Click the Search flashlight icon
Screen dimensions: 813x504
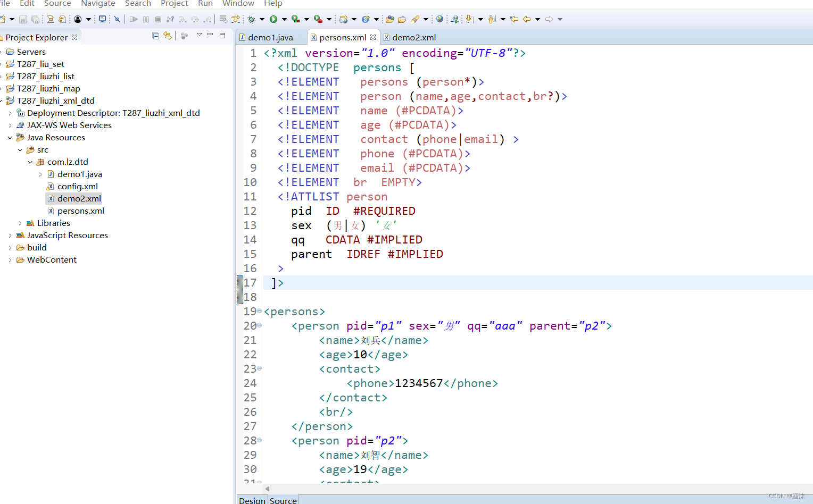[415, 19]
